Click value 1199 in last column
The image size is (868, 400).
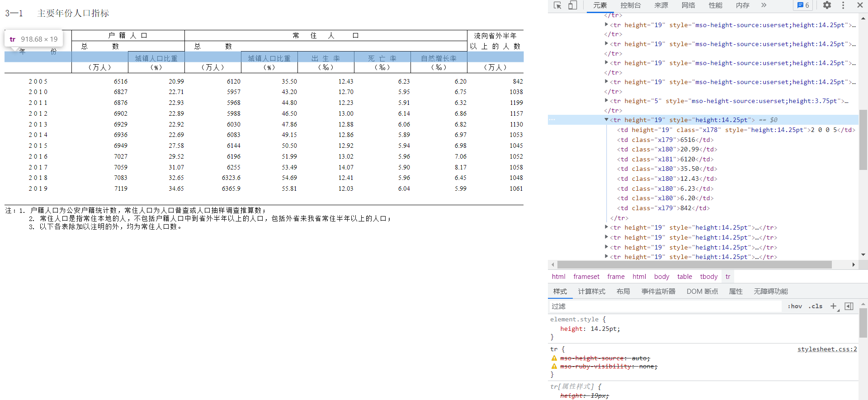516,103
